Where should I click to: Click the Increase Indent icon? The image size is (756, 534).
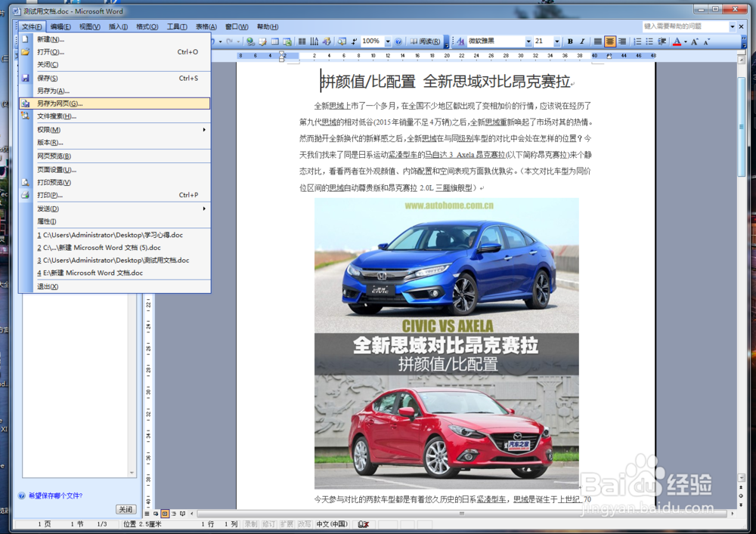click(662, 42)
